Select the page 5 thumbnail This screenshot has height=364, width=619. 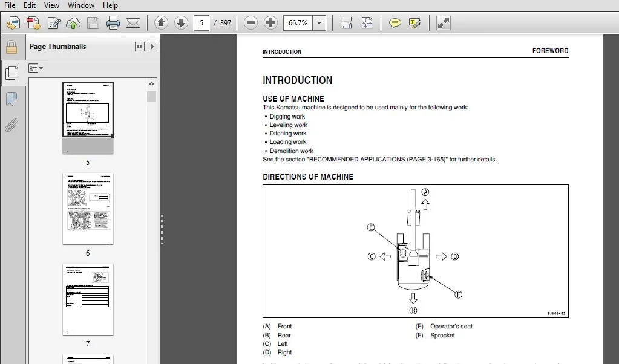pos(88,118)
